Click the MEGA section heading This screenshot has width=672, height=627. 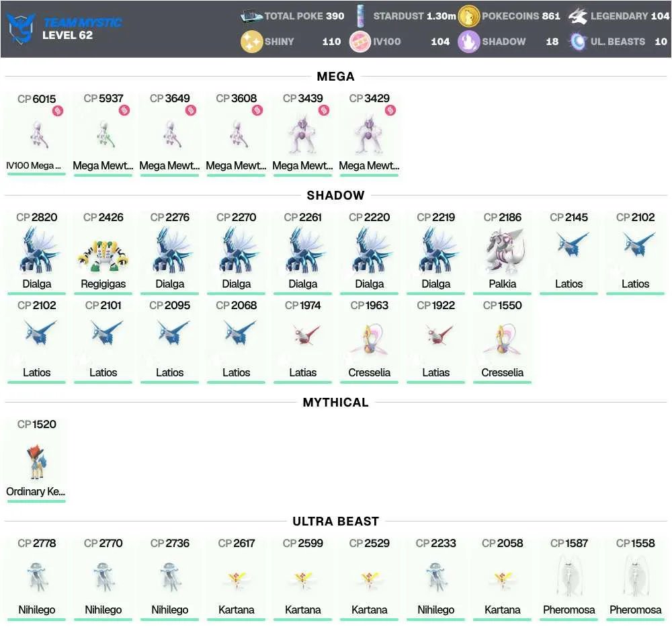(335, 77)
